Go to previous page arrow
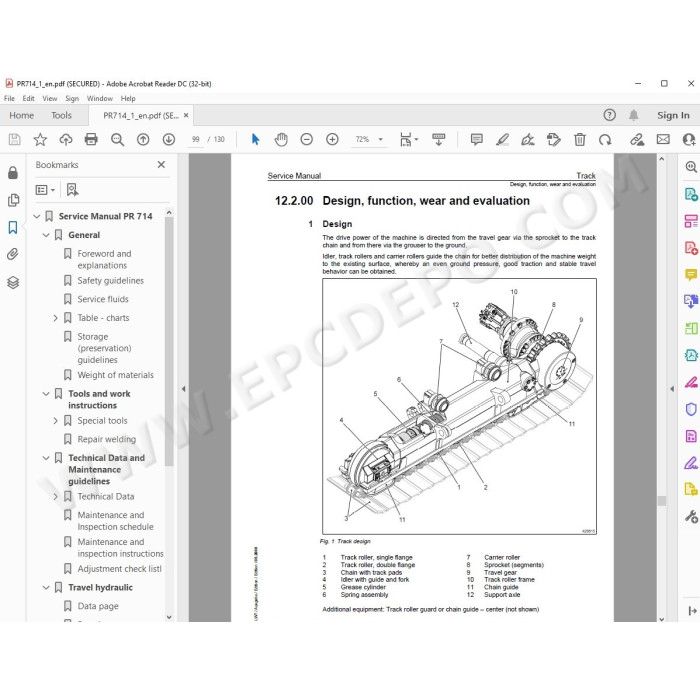700x700 pixels. click(x=143, y=140)
